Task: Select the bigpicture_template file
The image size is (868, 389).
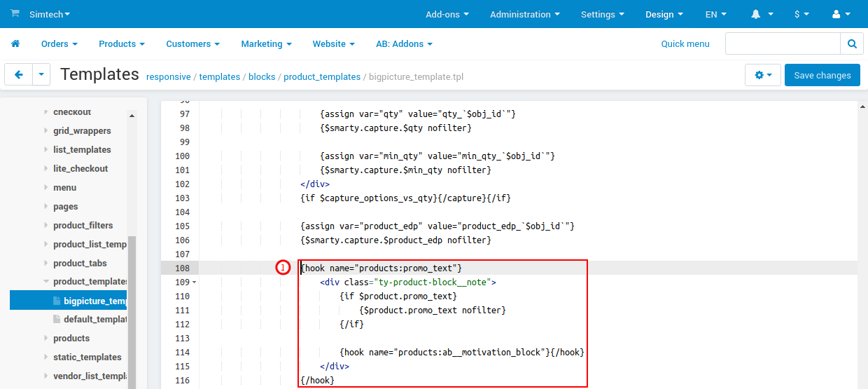Action: tap(69, 301)
